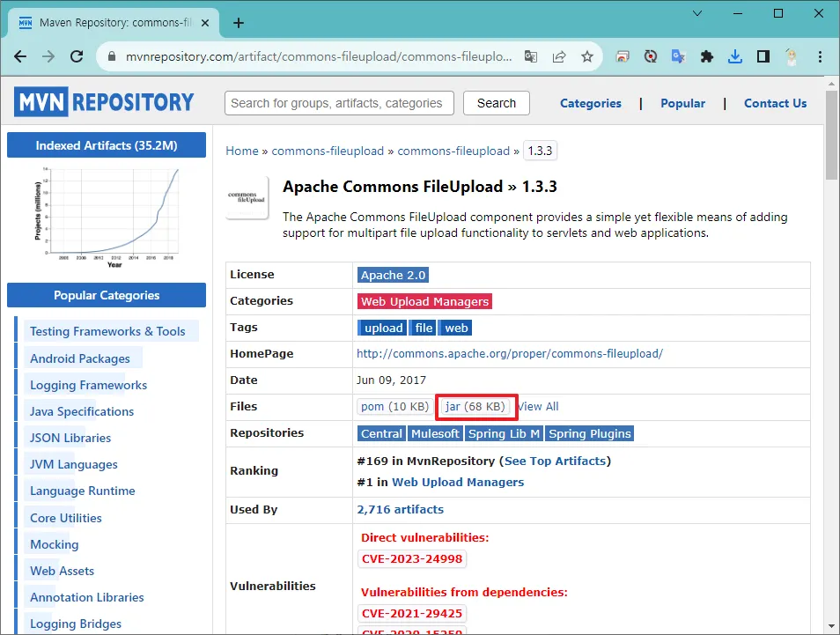This screenshot has width=840, height=635.
Task: Open the Central repository tag
Action: (381, 433)
